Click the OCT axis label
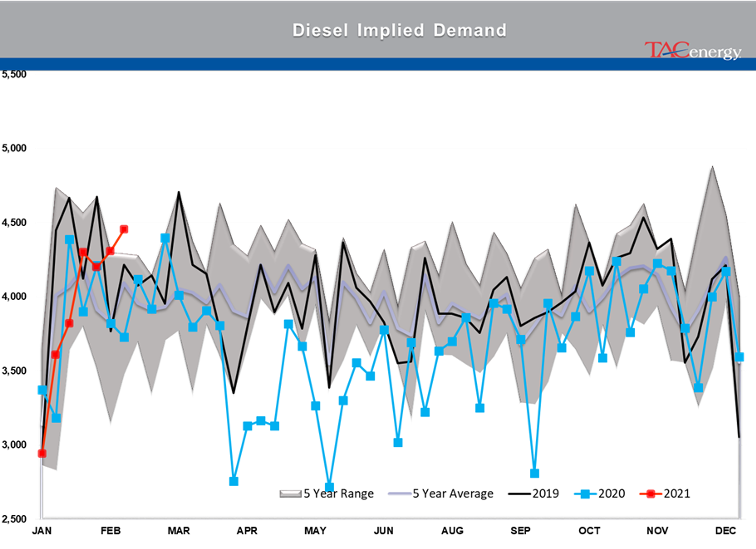The width and height of the screenshot is (756, 549). 589,531
